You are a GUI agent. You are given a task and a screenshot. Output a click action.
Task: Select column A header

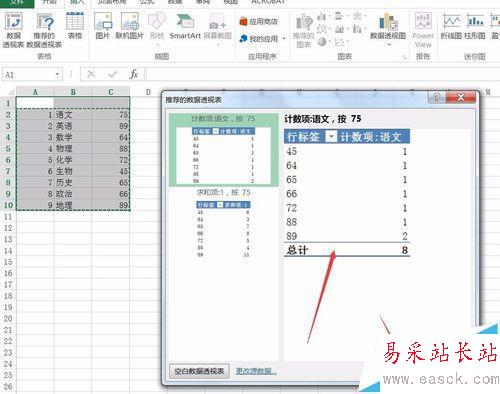35,92
